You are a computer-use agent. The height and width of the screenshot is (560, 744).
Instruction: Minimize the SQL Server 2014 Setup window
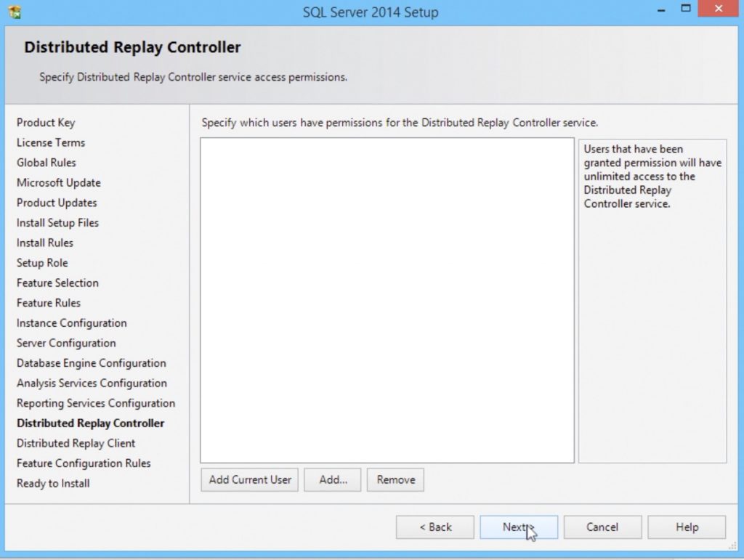click(661, 9)
